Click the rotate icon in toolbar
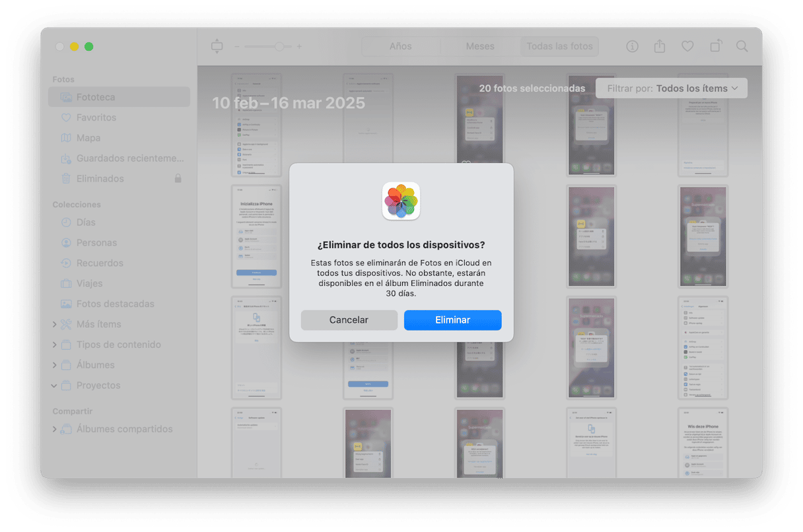Image resolution: width=803 pixels, height=532 pixels. [x=715, y=46]
